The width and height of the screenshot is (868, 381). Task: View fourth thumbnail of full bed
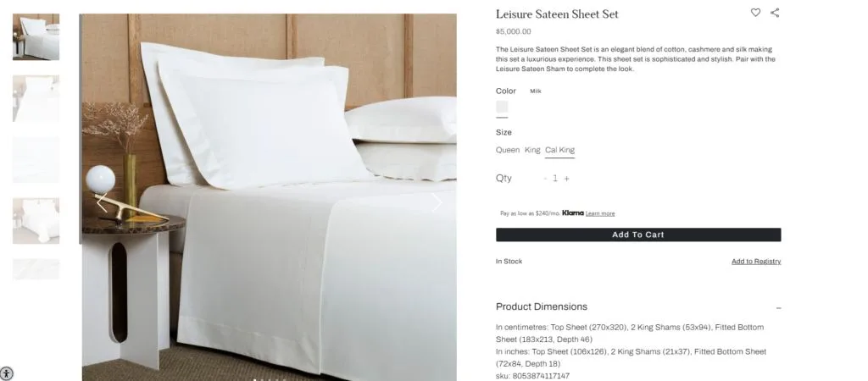tap(36, 221)
